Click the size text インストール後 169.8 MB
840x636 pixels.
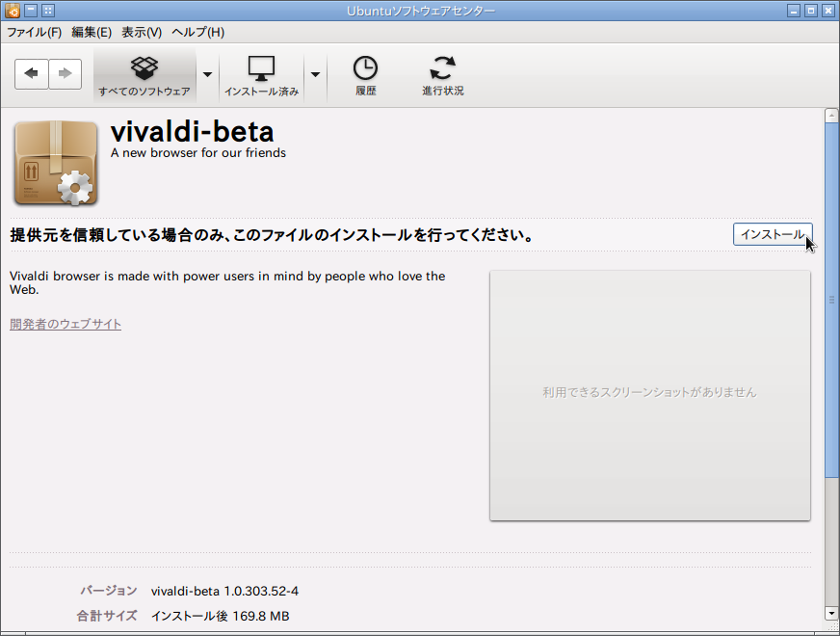pos(221,616)
